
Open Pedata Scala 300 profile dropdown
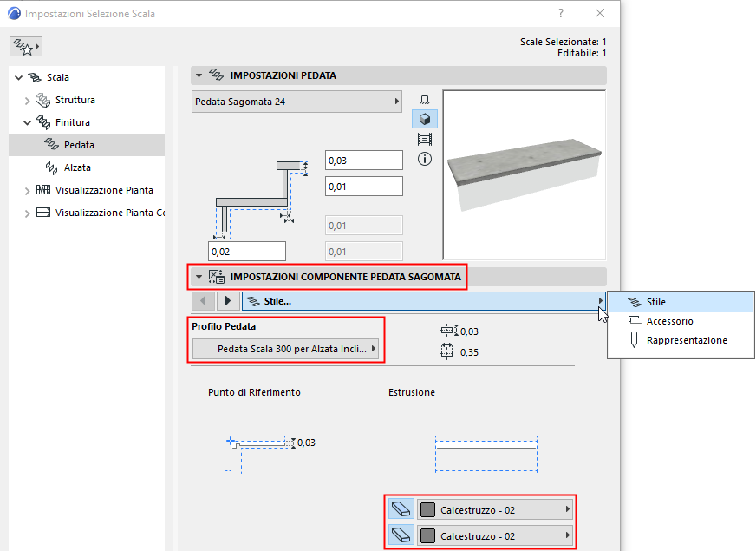pyautogui.click(x=285, y=350)
